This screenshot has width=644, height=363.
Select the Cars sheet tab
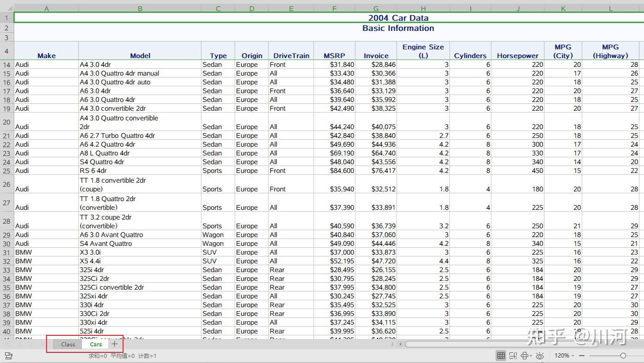(96, 344)
